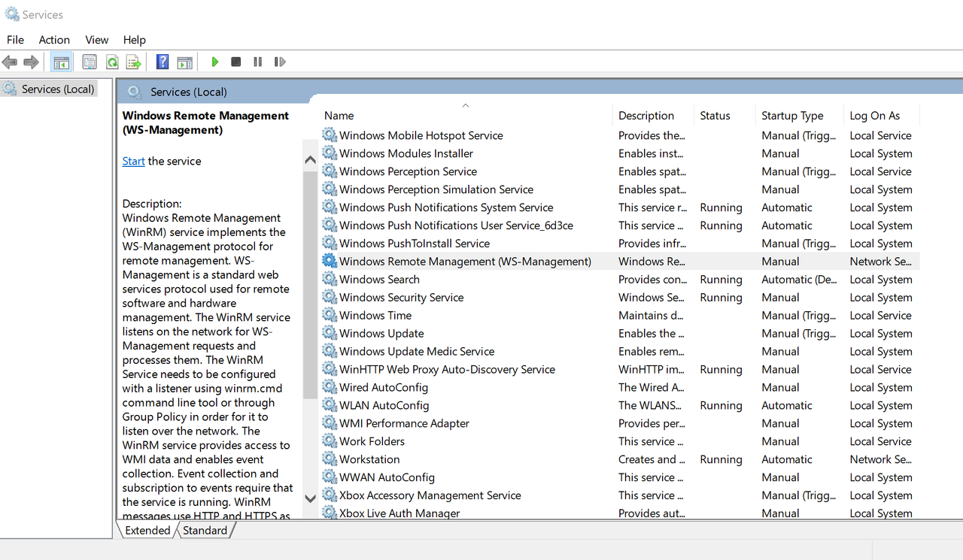Click gear icon of Windows Update
This screenshot has width=963, height=560.
pyautogui.click(x=330, y=334)
